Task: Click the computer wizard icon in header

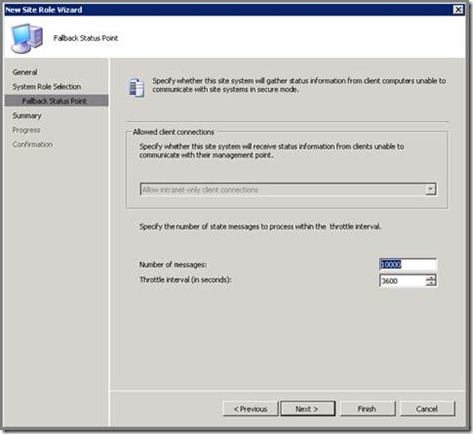Action: tap(27, 38)
